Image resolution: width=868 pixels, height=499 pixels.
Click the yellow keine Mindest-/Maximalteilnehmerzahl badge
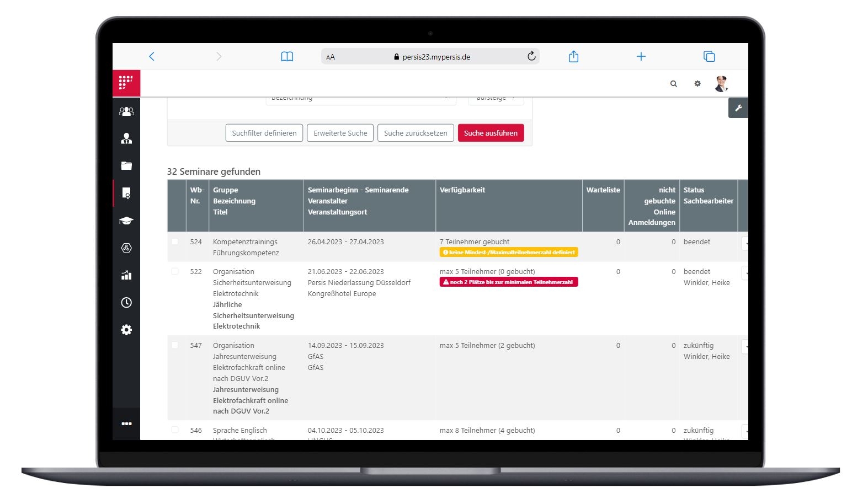(509, 252)
